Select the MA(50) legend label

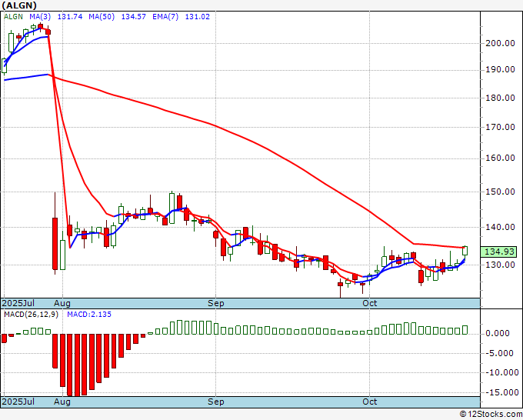[x=102, y=17]
